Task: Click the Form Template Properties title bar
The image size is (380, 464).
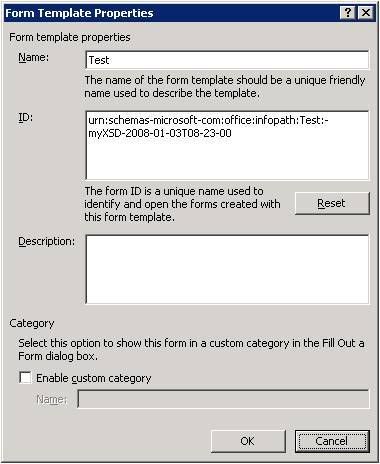Action: pyautogui.click(x=172, y=13)
